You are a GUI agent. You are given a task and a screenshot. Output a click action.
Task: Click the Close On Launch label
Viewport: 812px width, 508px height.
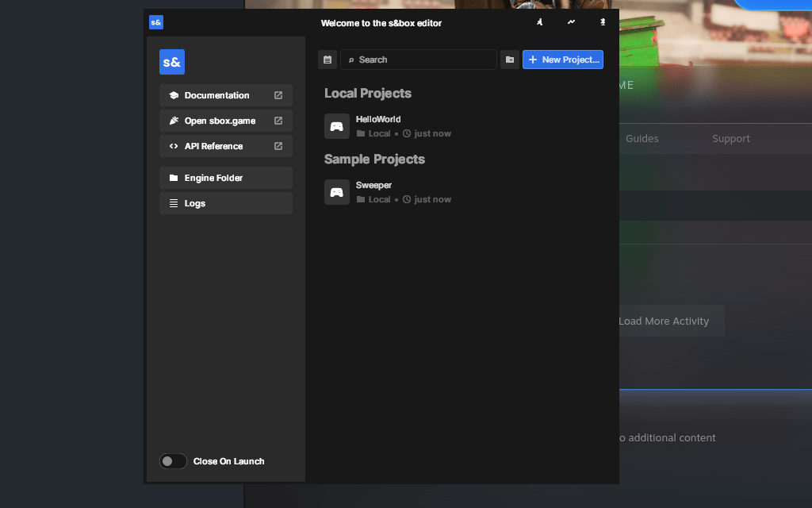[228, 461]
